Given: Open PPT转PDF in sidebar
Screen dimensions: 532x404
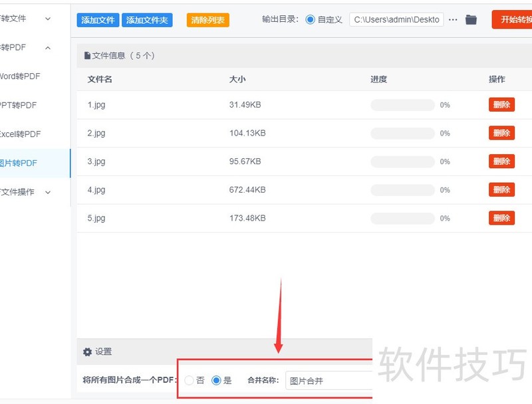Looking at the screenshot, I should [19, 105].
